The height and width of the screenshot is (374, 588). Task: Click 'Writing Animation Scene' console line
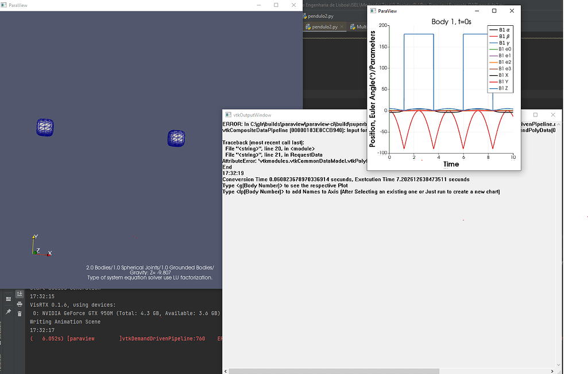pyautogui.click(x=65, y=322)
